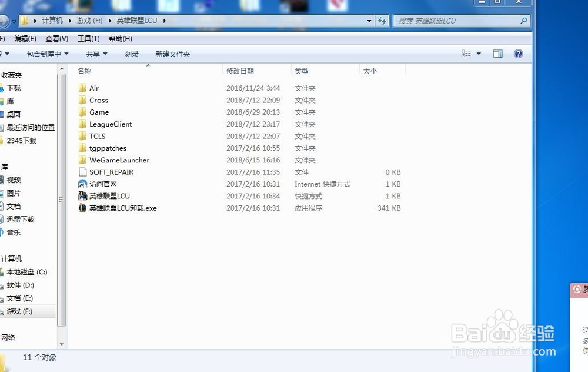Screen dimensions: 588x372
Task: Open the navigation history dropdown arrow
Action: pos(14,22)
